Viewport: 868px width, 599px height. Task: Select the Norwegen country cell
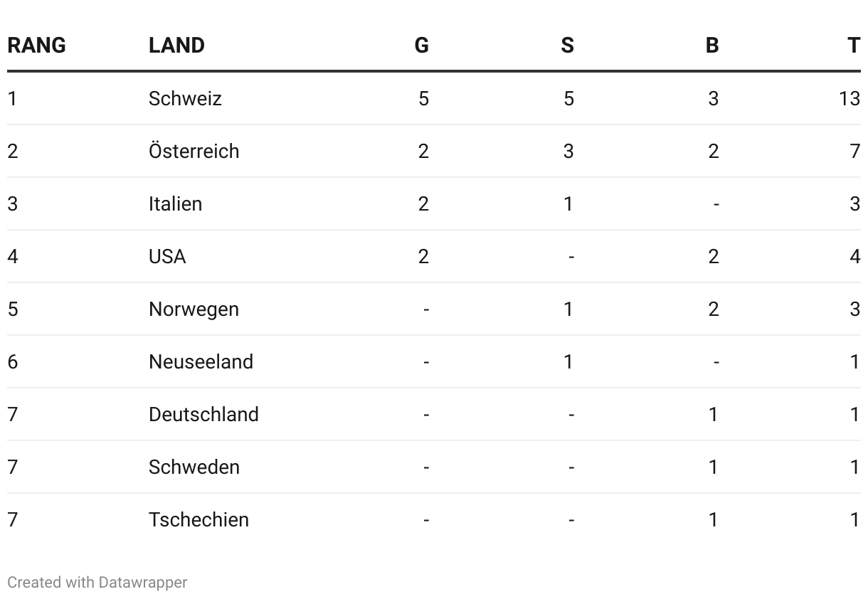[x=194, y=309]
